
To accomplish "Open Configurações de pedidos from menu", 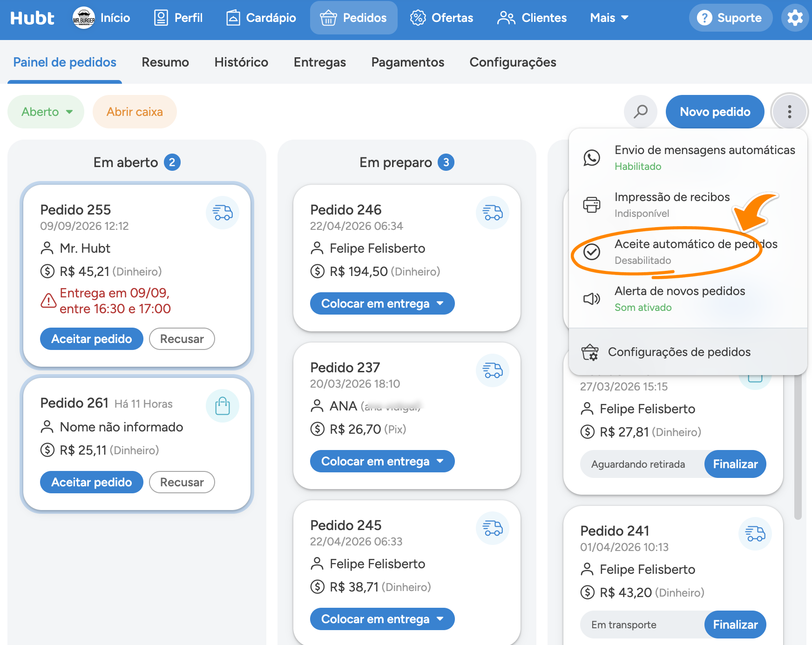I will click(x=688, y=352).
